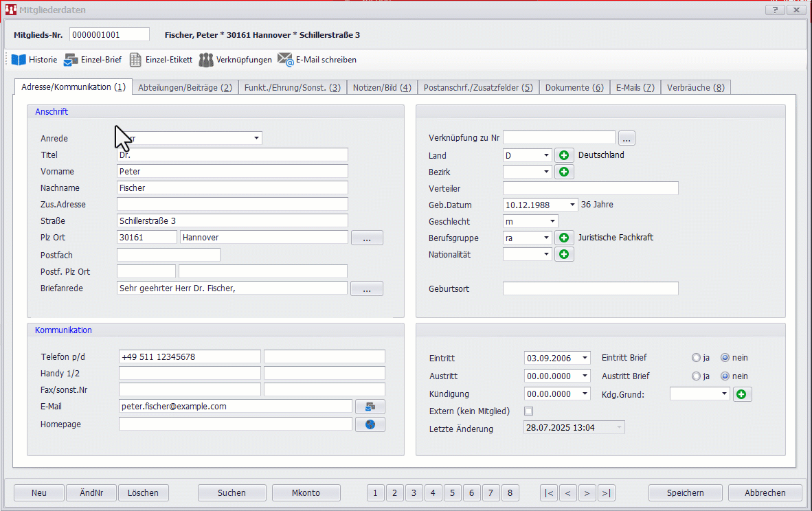Click the Speichern button
Screen dimensions: 812x511
tap(685, 492)
